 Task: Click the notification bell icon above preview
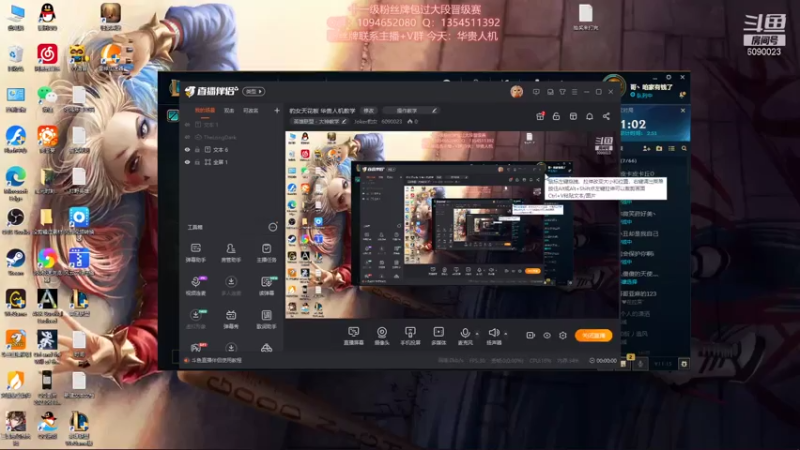[x=589, y=116]
